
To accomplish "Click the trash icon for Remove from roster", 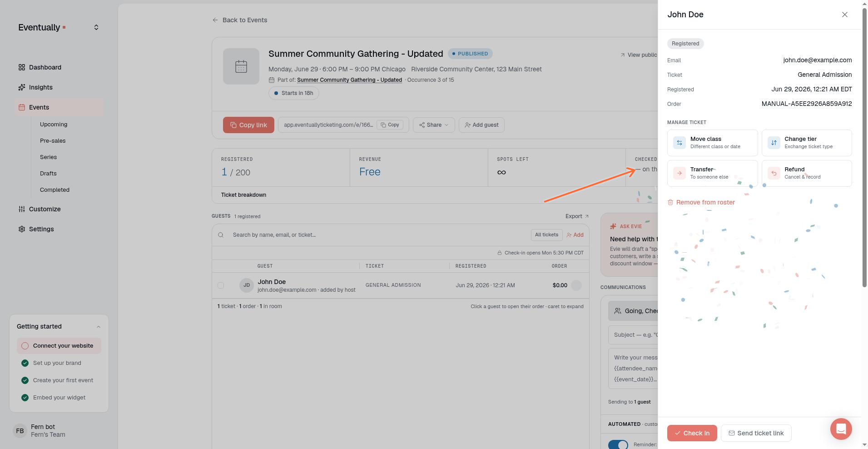I will pyautogui.click(x=670, y=202).
